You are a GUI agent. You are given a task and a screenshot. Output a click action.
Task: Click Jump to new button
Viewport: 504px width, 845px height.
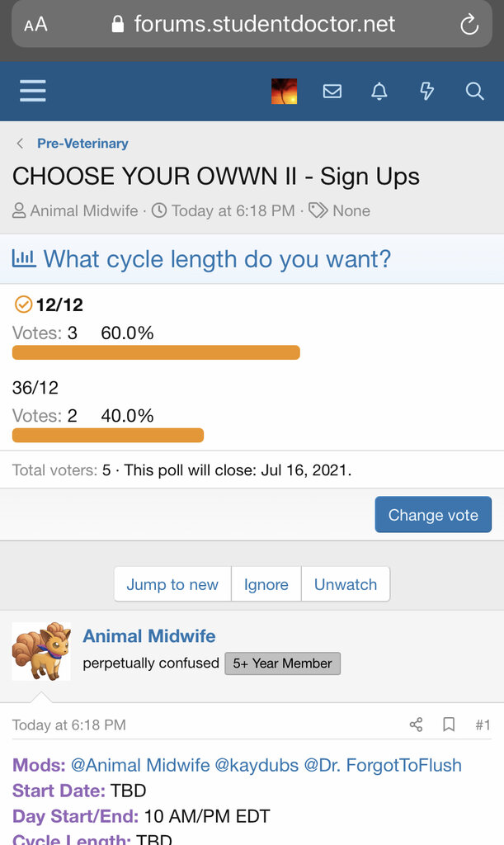172,584
